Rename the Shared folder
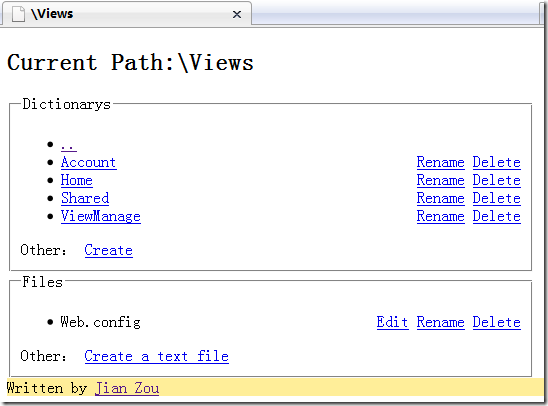Image resolution: width=548 pixels, height=406 pixels. coord(441,198)
